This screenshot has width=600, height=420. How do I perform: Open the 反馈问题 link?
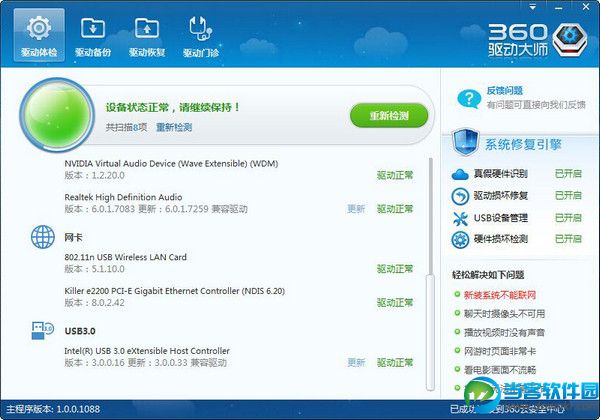tap(505, 91)
